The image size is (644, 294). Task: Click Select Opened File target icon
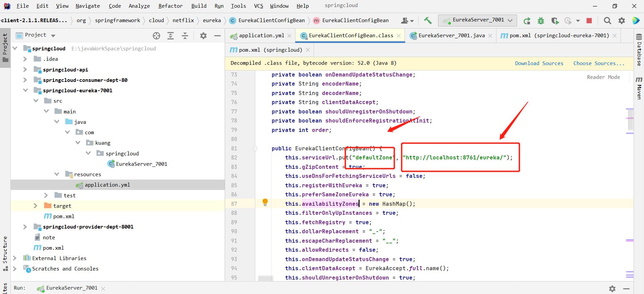[156, 36]
